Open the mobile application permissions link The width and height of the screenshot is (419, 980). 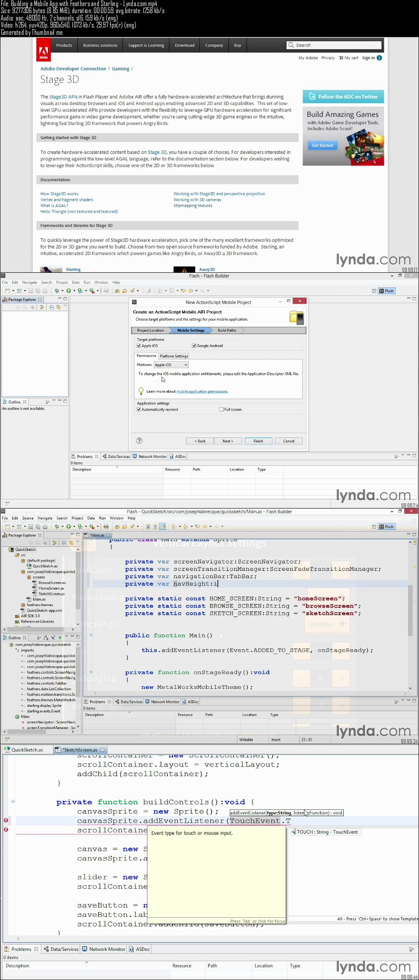202,391
